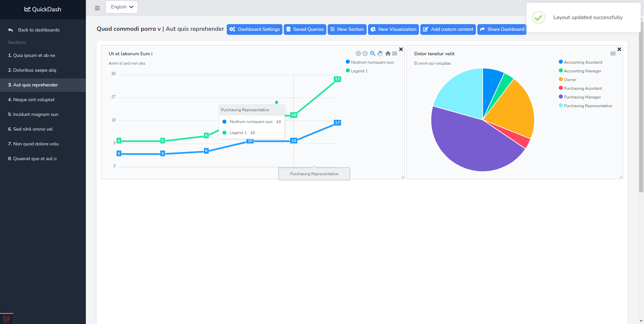
Task: Open the pie chart hamburger menu
Action: [613, 54]
